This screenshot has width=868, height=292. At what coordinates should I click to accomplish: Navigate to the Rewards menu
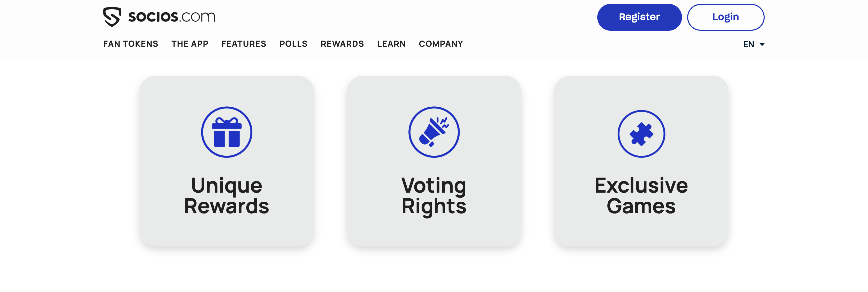[342, 44]
